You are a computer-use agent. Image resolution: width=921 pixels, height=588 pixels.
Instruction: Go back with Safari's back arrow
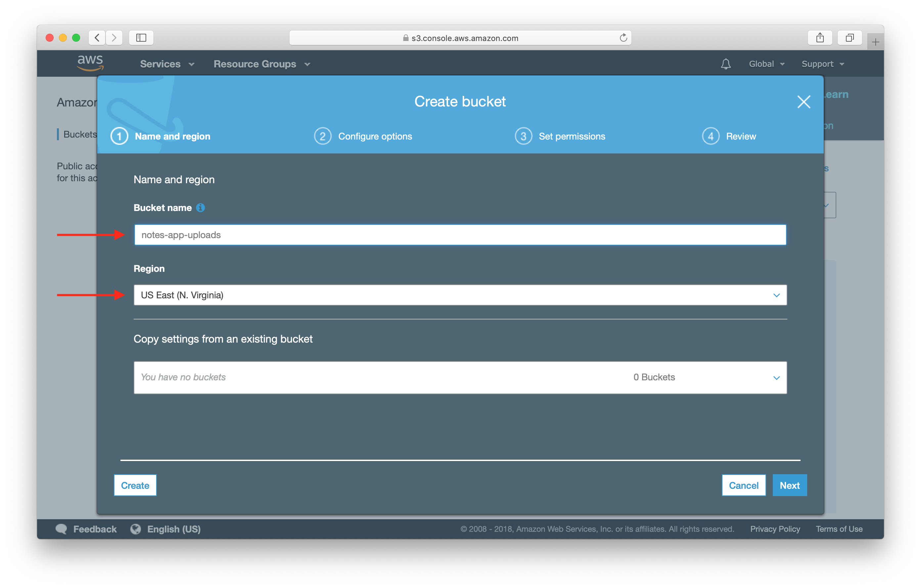[x=97, y=38]
